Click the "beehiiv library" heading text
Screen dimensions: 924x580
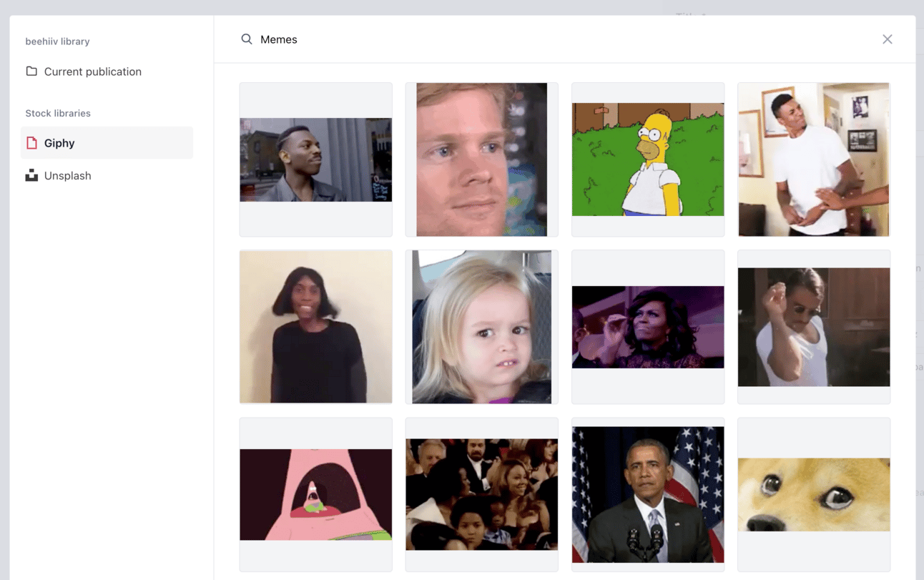57,41
